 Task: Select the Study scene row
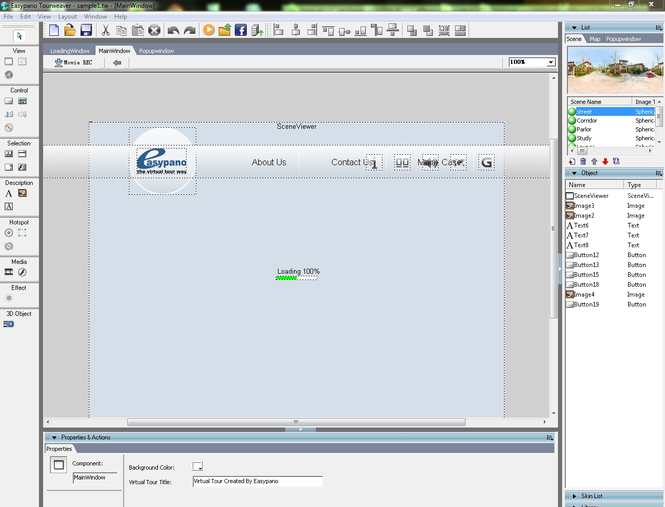click(611, 138)
